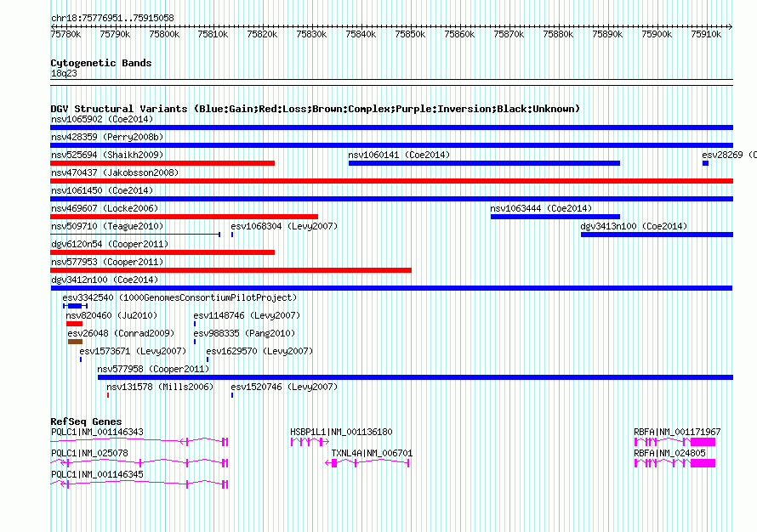Click the esv1629570 (Levy2007) marker

coord(208,359)
